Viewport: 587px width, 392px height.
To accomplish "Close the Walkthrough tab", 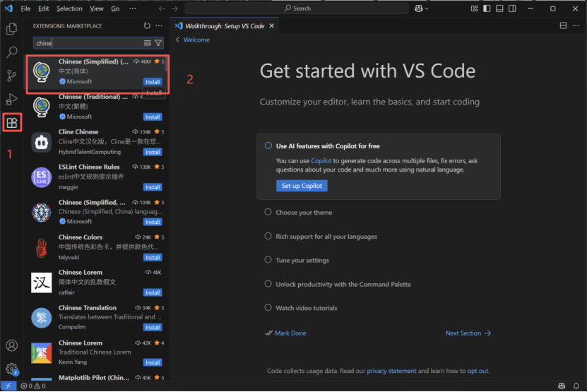I will click(272, 26).
